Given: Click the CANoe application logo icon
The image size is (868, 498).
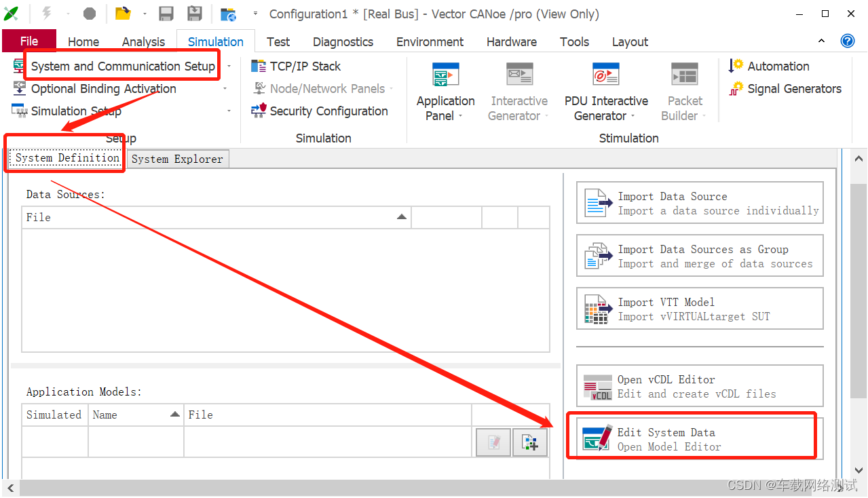Looking at the screenshot, I should (12, 14).
